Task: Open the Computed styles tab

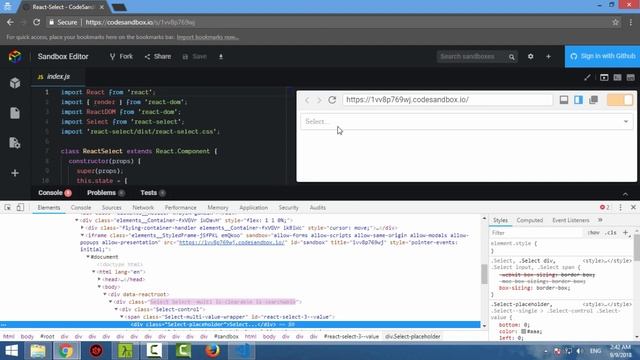Action: click(530, 220)
